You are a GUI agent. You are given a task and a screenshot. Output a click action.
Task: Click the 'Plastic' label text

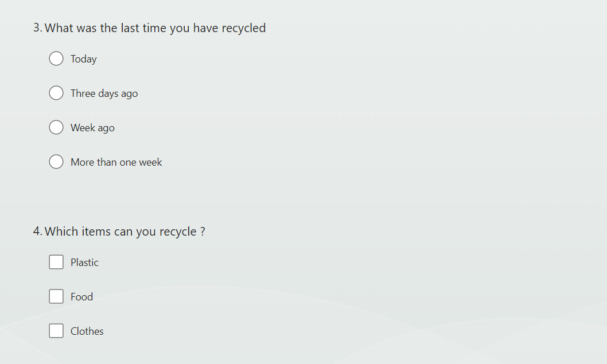point(84,263)
